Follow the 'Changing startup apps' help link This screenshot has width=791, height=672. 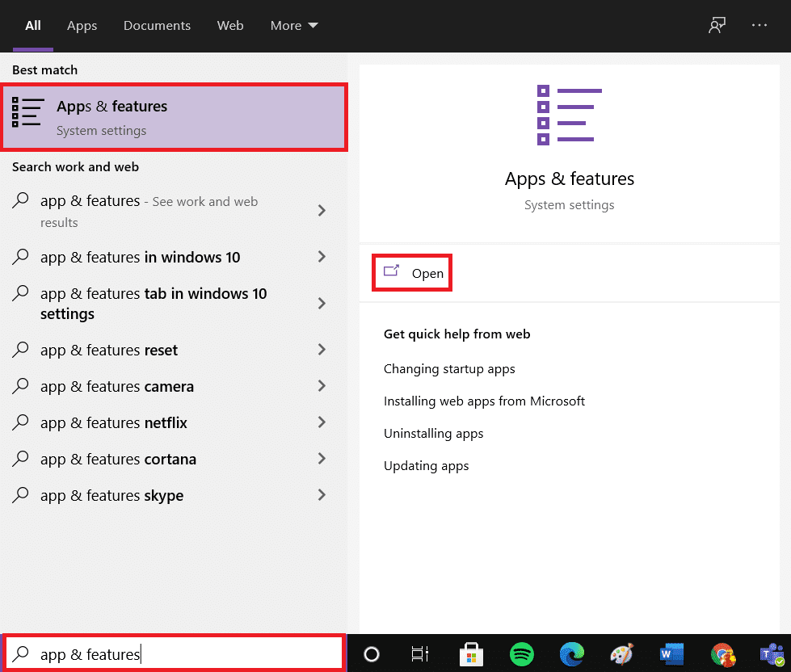click(449, 368)
